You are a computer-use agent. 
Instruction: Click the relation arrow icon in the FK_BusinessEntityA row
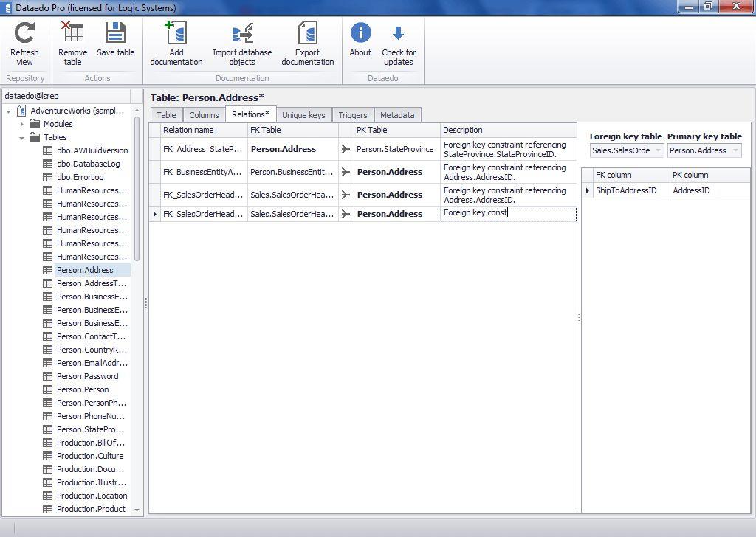click(346, 172)
